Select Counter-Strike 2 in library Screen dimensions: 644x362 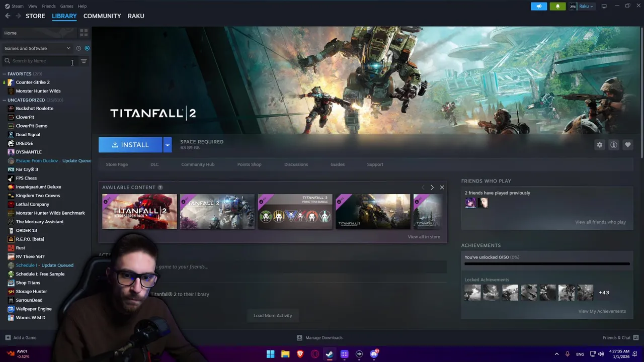(x=33, y=82)
